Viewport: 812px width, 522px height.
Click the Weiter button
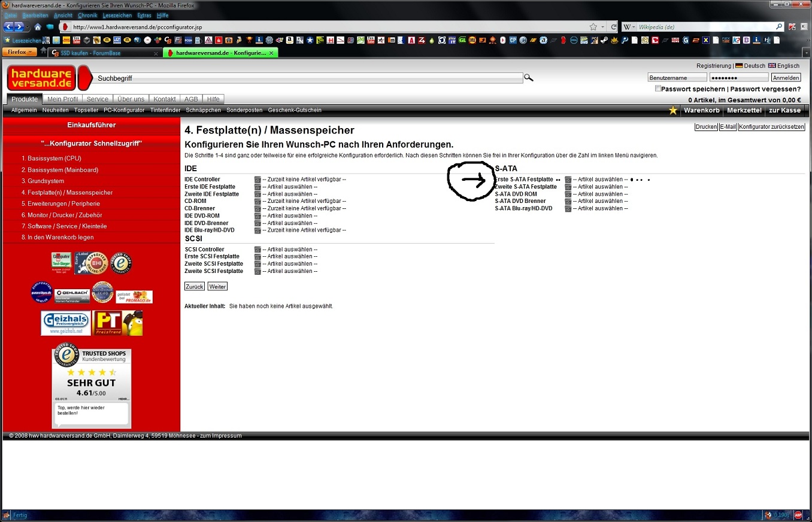[x=217, y=287]
